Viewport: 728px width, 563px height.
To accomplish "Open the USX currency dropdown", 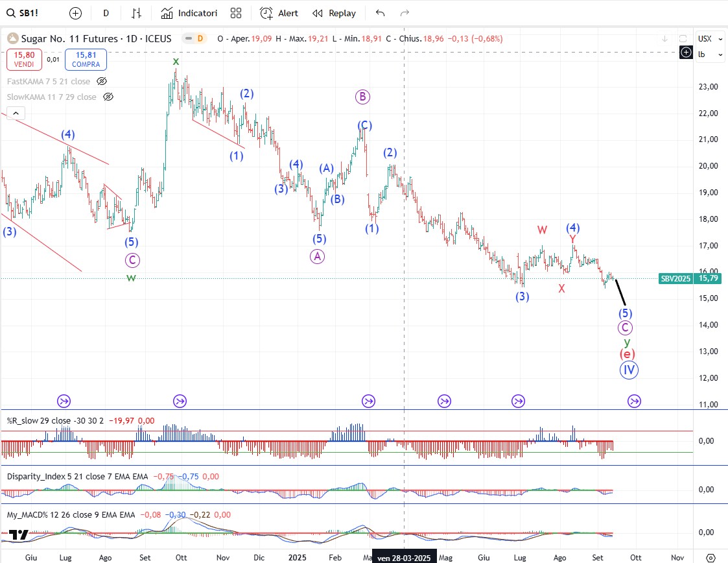I will click(x=710, y=39).
